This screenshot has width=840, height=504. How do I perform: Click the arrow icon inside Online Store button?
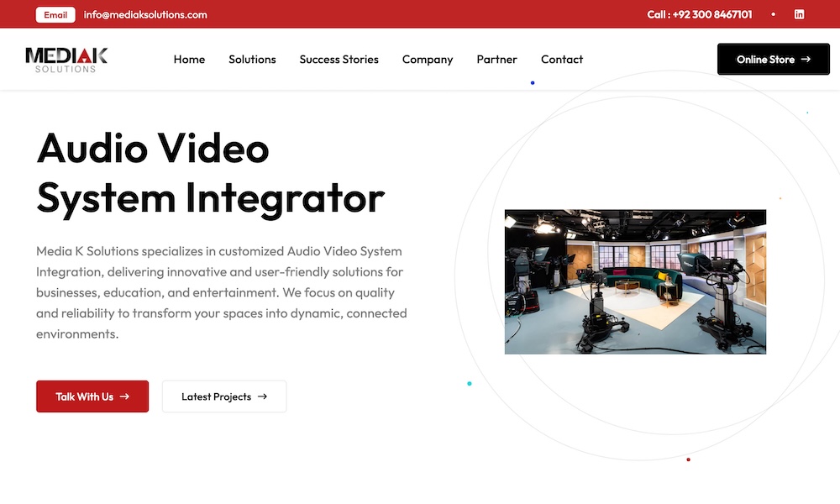click(x=806, y=59)
